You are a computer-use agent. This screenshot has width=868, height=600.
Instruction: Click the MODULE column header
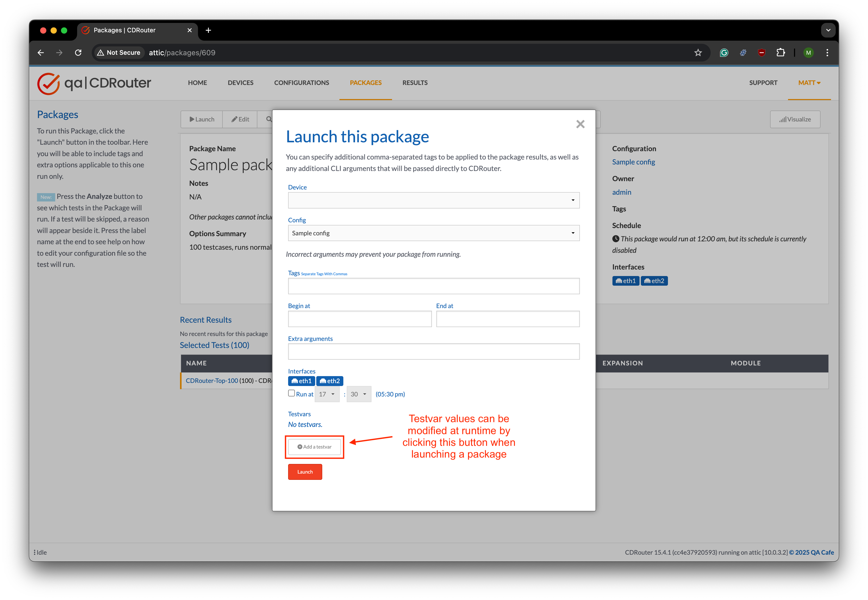(746, 363)
